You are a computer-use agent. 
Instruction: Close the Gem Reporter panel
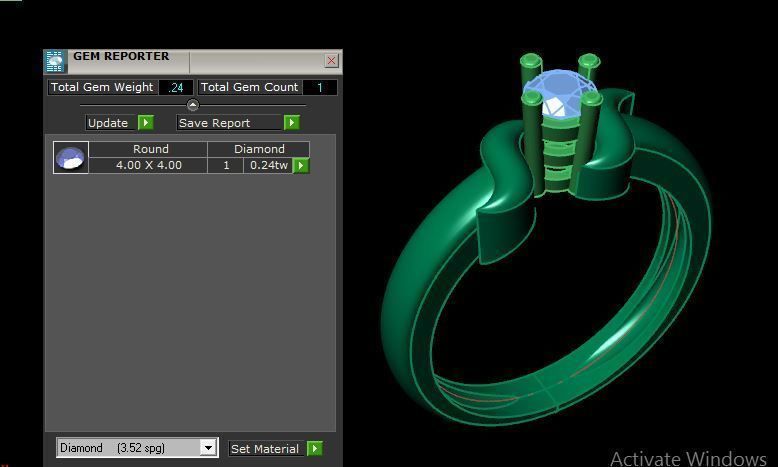pyautogui.click(x=331, y=61)
